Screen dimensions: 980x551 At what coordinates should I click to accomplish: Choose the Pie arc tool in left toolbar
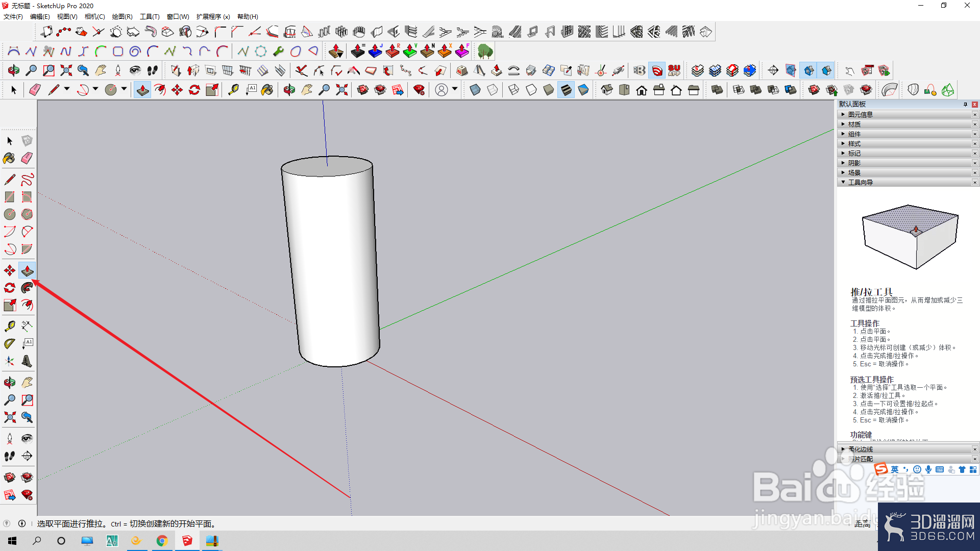pos(27,249)
